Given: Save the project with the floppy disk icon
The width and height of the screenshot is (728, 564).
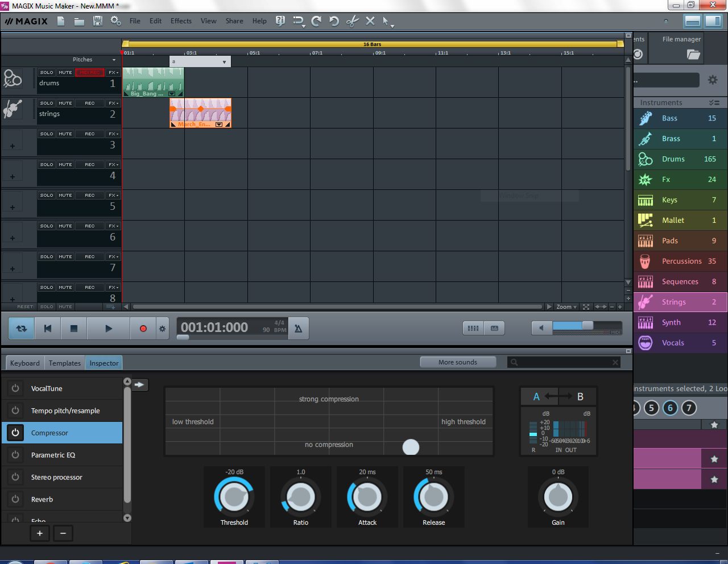Looking at the screenshot, I should pos(97,21).
